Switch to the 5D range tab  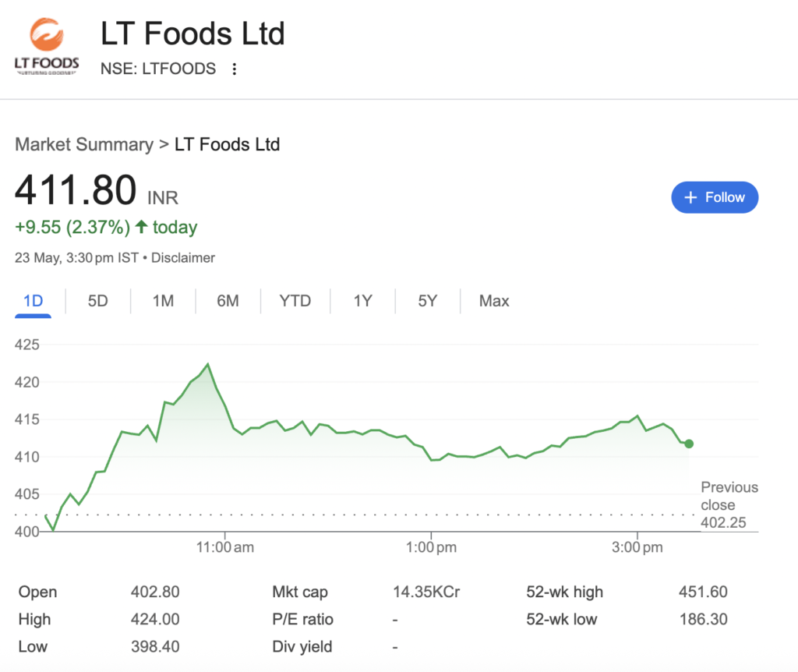(x=97, y=301)
